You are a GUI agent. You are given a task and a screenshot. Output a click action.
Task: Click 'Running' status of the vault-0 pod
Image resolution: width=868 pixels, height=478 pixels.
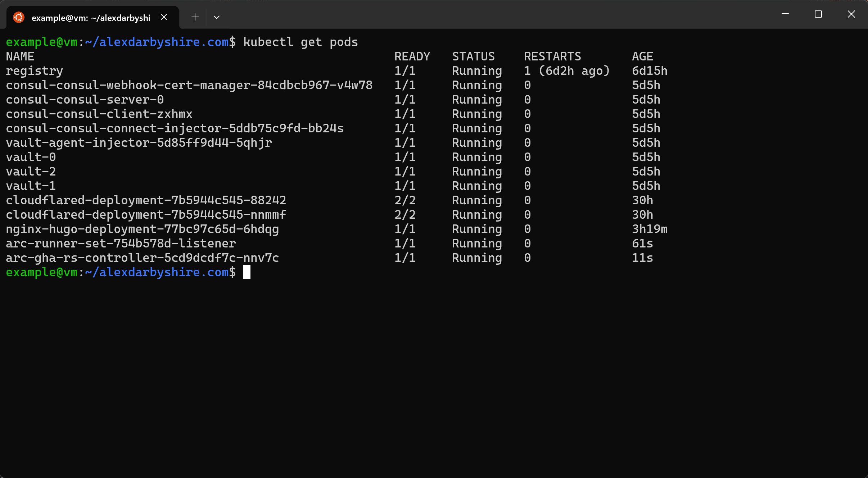[477, 157]
